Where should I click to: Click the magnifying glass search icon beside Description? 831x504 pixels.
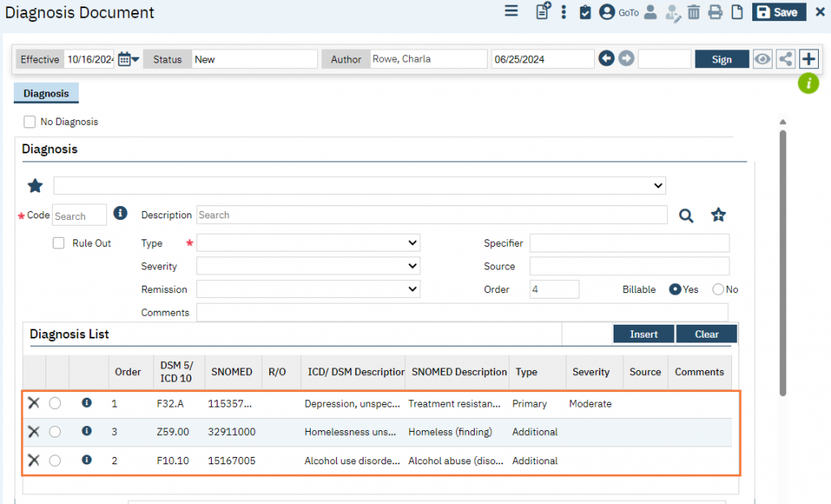click(x=687, y=215)
